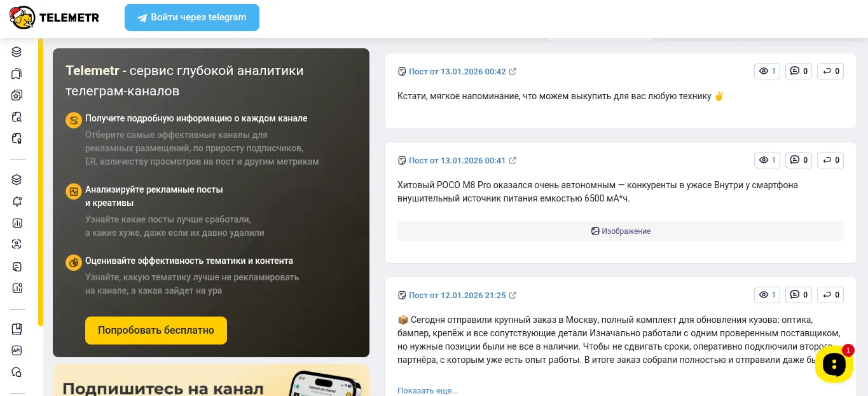Viewport: 868px width, 396px height.
Task: Open the notepad list sidebar icon
Action: click(17, 266)
